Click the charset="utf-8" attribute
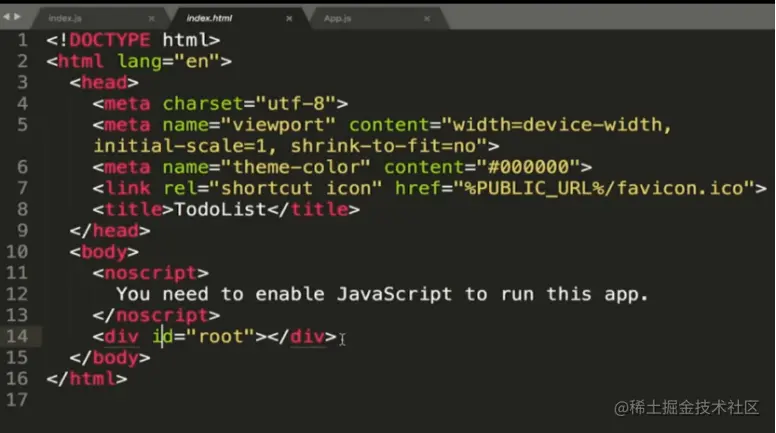 coord(249,104)
